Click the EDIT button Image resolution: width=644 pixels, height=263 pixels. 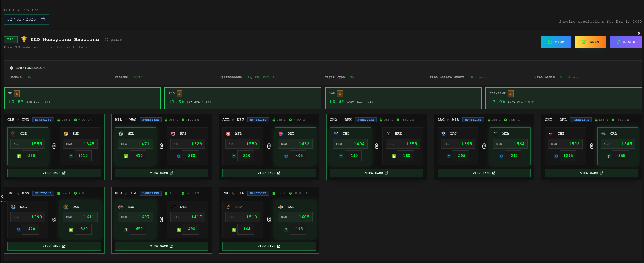pos(590,42)
